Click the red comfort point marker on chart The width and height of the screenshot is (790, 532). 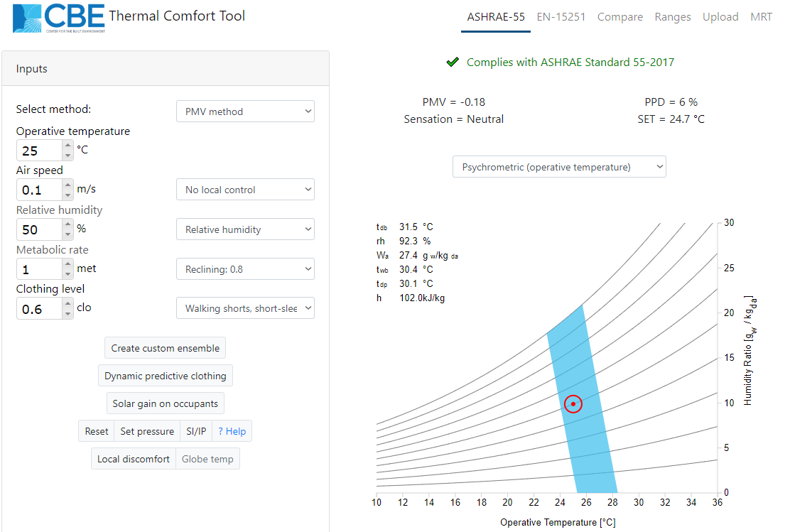pos(573,403)
